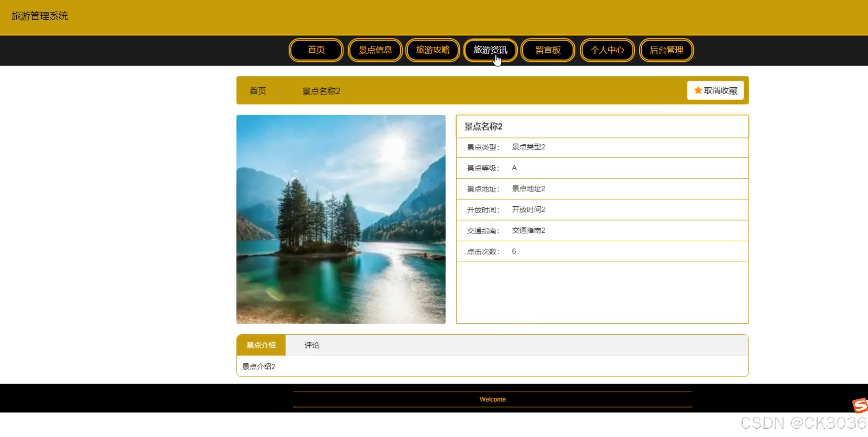Select 旅游资讯 in the navigation bar
This screenshot has width=868, height=437.
click(x=490, y=50)
